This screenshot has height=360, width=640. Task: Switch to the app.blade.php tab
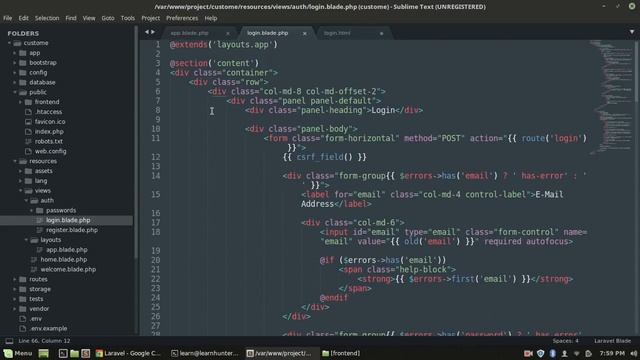(x=190, y=33)
